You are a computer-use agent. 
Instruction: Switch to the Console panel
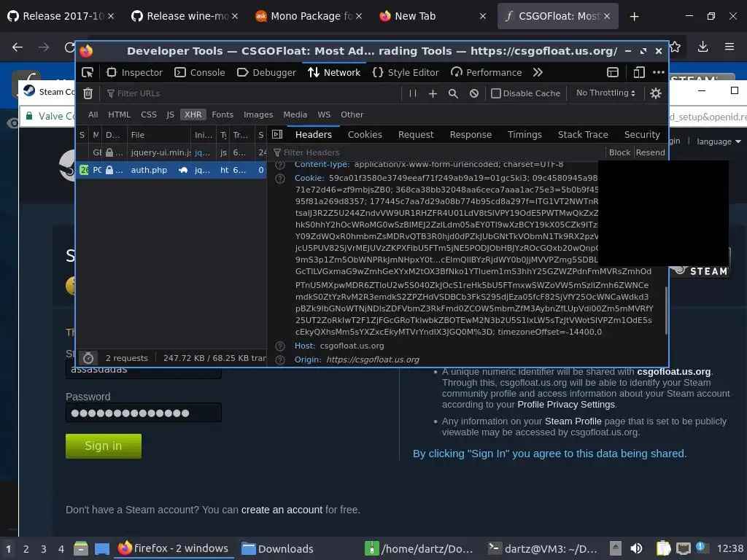click(x=200, y=72)
